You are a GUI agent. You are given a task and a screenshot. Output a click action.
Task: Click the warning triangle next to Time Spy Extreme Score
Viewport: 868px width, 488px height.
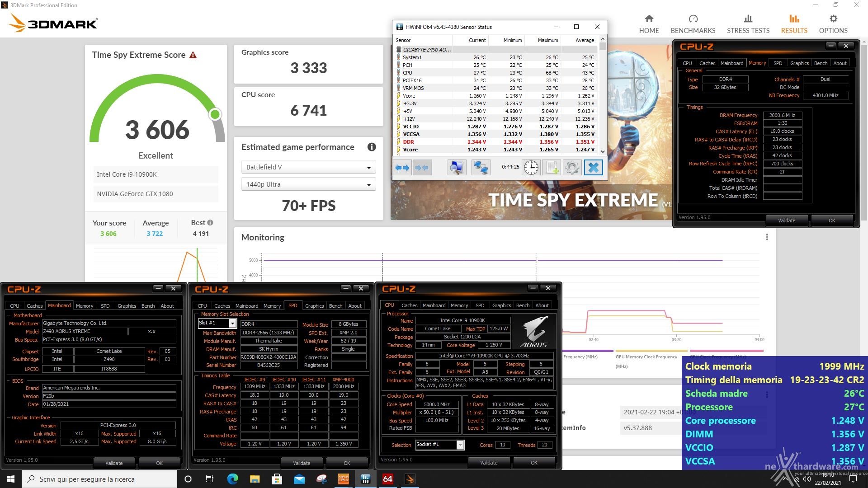pos(193,55)
